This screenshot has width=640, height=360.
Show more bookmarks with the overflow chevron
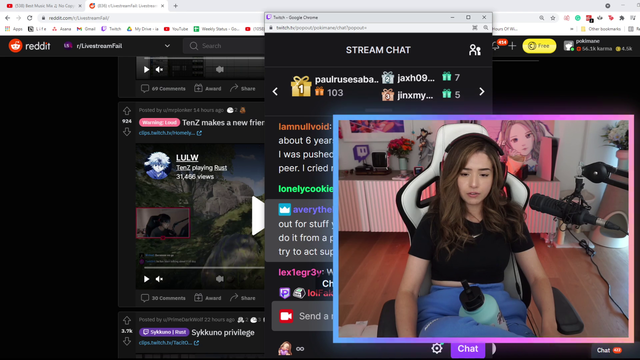(571, 29)
